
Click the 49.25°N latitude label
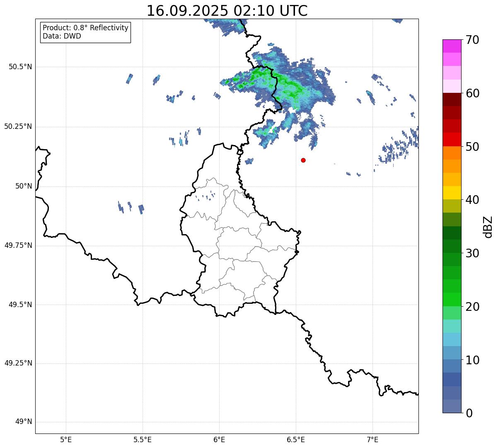click(x=18, y=363)
